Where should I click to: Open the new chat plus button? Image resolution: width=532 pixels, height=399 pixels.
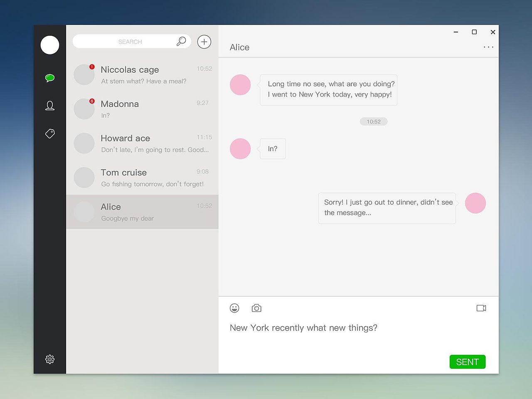point(204,42)
